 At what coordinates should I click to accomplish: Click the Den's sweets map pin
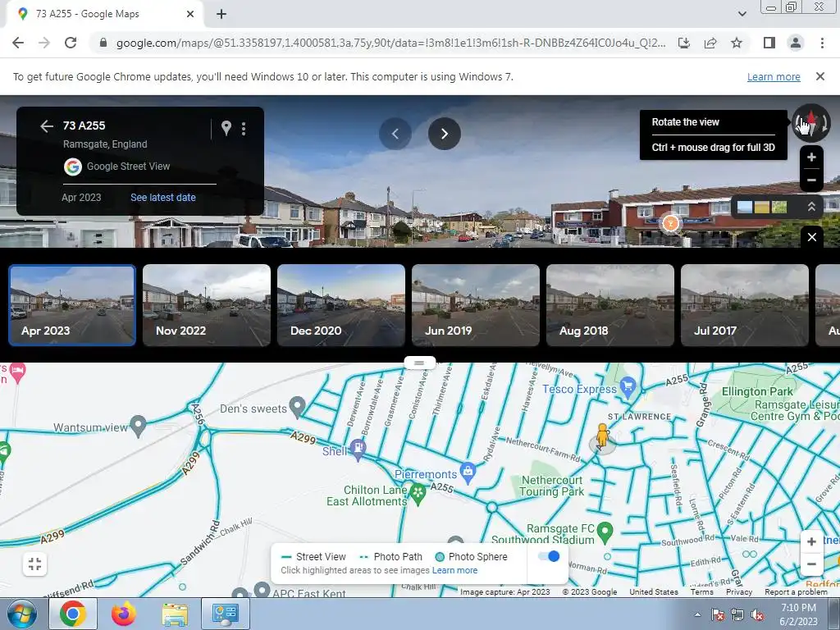coord(297,407)
